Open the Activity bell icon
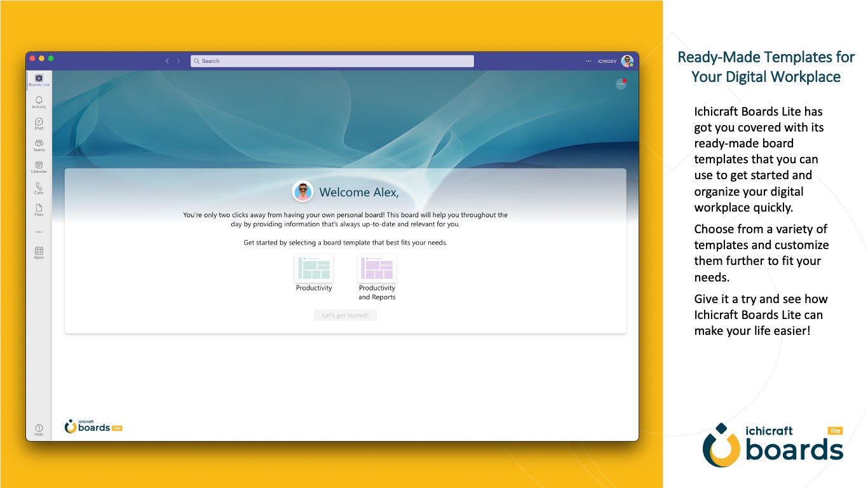The height and width of the screenshot is (488, 868). [x=39, y=102]
